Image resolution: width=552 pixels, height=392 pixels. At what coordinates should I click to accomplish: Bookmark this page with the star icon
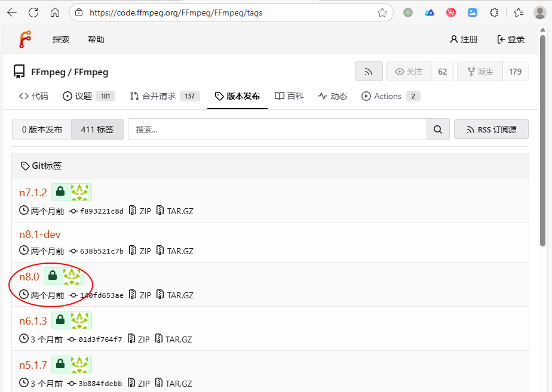pos(382,13)
